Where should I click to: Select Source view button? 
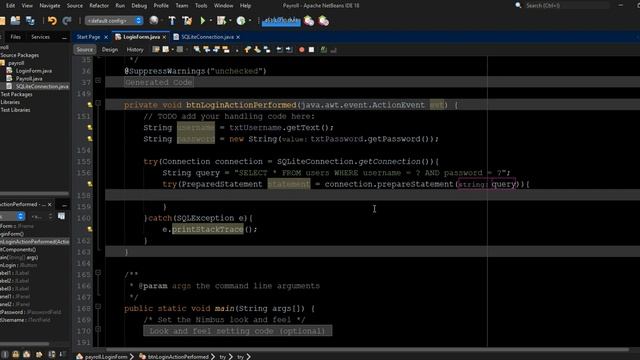pos(84,49)
